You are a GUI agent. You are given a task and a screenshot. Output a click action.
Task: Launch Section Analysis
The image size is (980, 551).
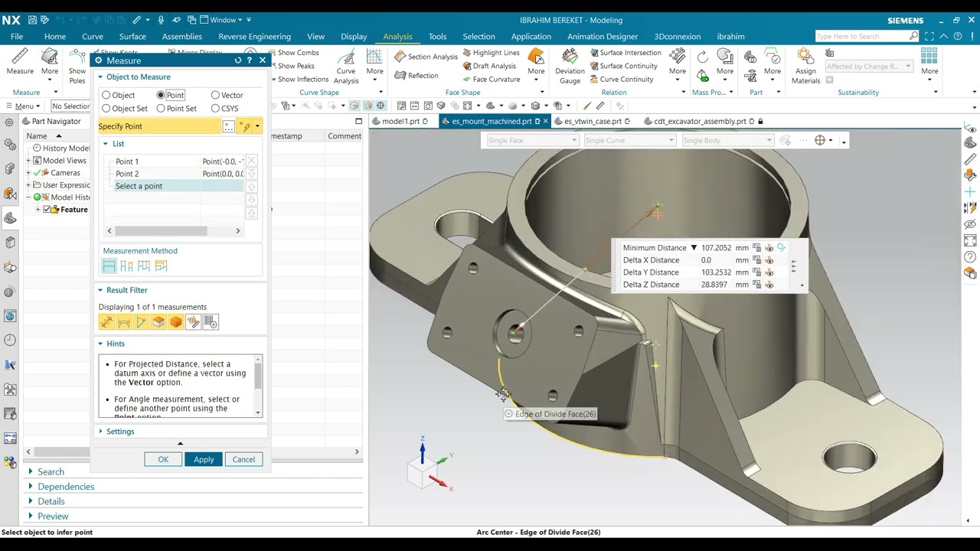[426, 57]
